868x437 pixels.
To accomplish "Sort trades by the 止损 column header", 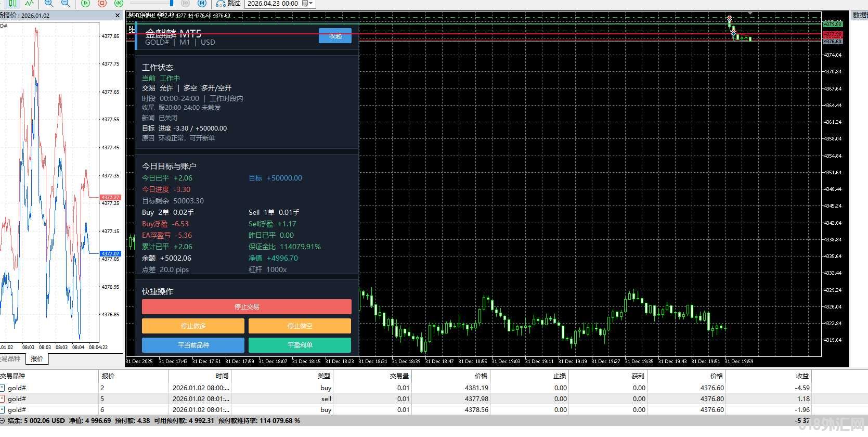I will pos(529,376).
